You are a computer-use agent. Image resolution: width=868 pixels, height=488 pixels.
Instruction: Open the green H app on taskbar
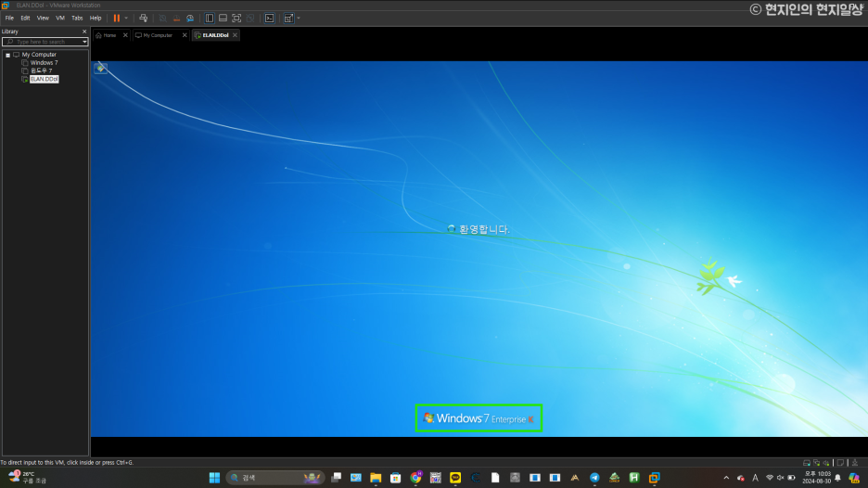(x=634, y=478)
